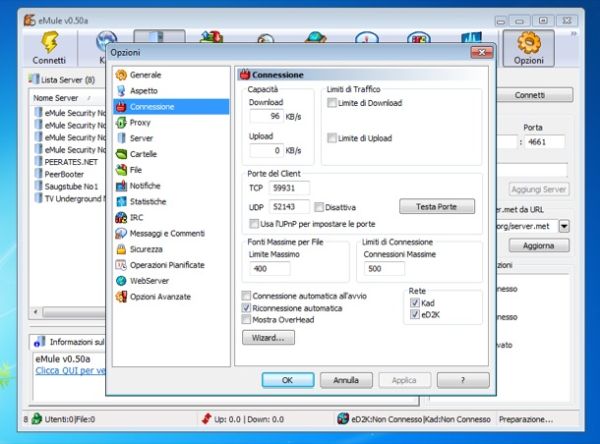Open Cartelle settings category

143,154
